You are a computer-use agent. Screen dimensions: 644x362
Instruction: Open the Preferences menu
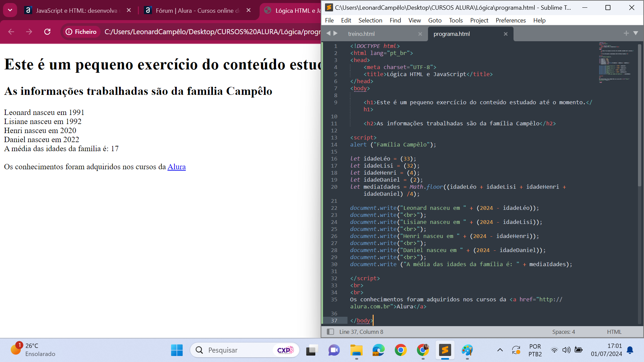click(511, 20)
